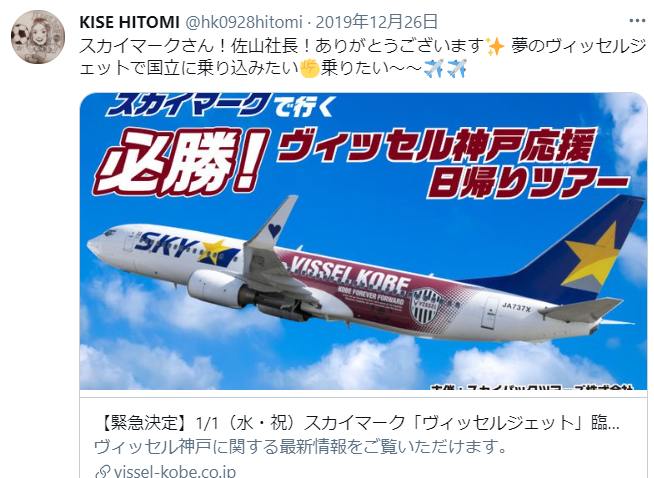The width and height of the screenshot is (654, 478).
Task: Click the raised fist emoji in tweet
Action: click(x=310, y=68)
